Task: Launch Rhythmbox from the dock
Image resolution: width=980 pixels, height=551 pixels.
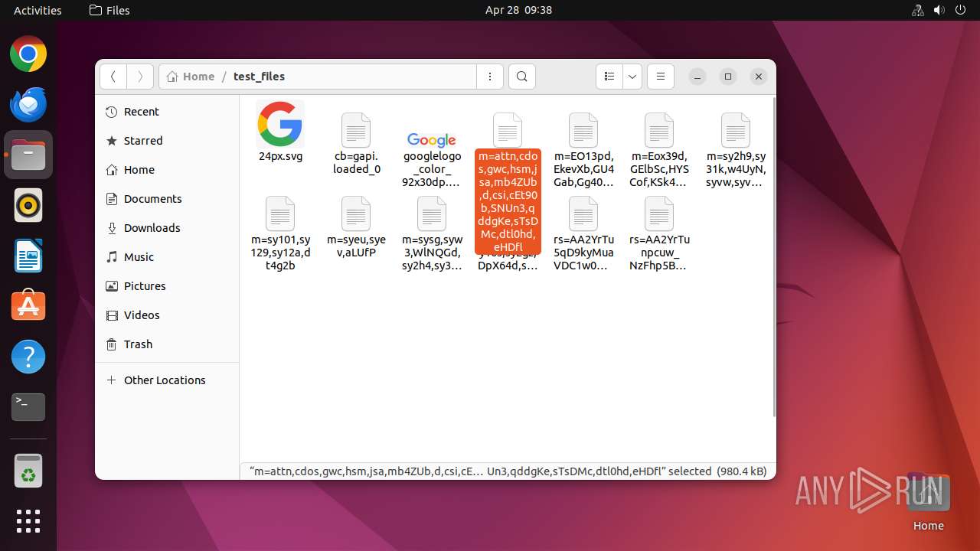Action: (x=28, y=205)
